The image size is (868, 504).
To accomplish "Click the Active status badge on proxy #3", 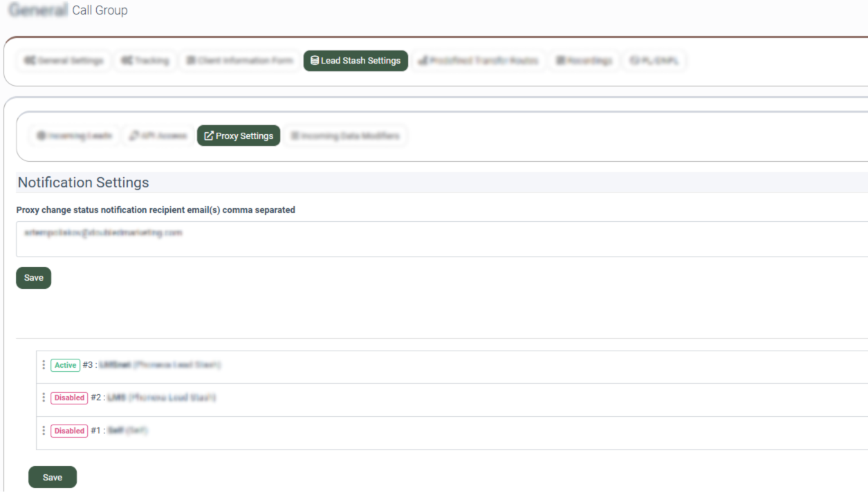I will tap(66, 365).
